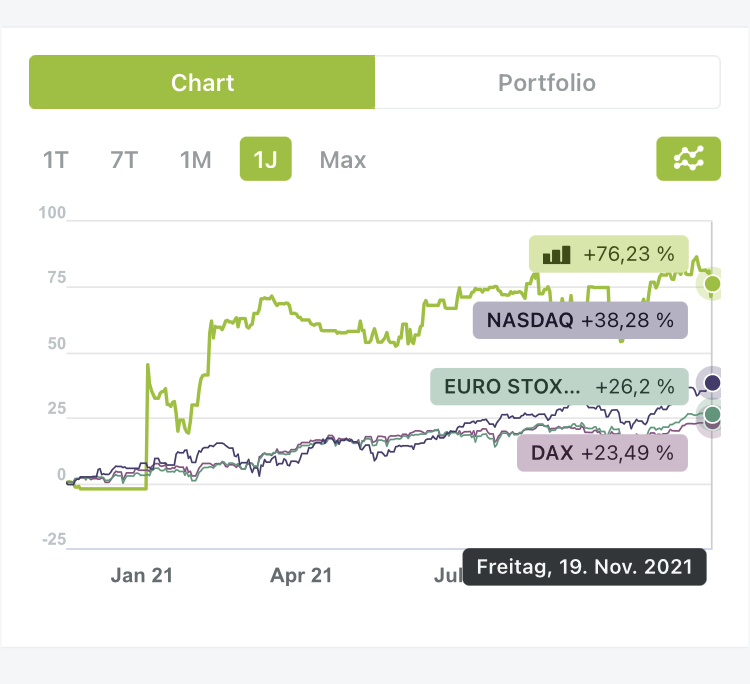Image resolution: width=750 pixels, height=684 pixels.
Task: Select the 1T time range
Action: [55, 160]
